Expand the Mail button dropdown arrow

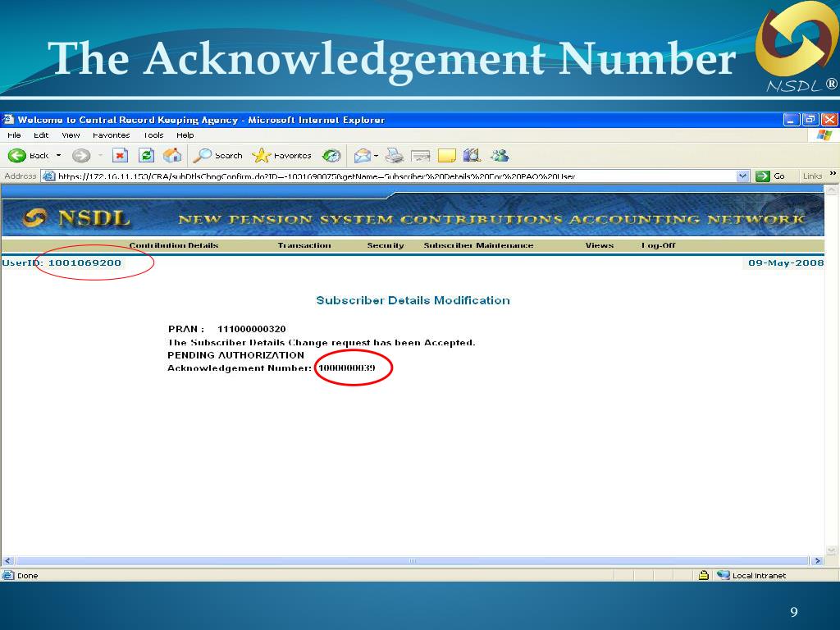pos(376,156)
